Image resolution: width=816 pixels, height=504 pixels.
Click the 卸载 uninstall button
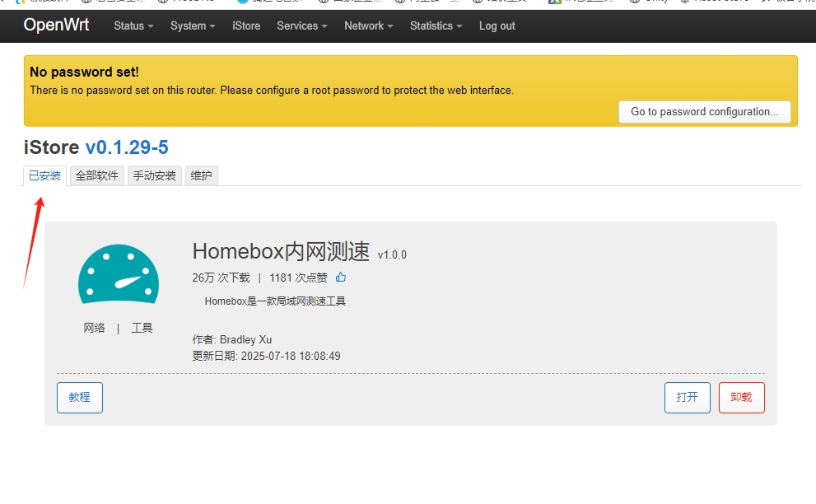point(742,397)
